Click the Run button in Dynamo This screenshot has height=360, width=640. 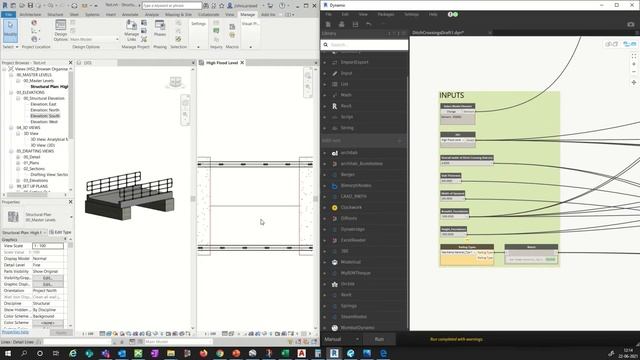click(379, 339)
